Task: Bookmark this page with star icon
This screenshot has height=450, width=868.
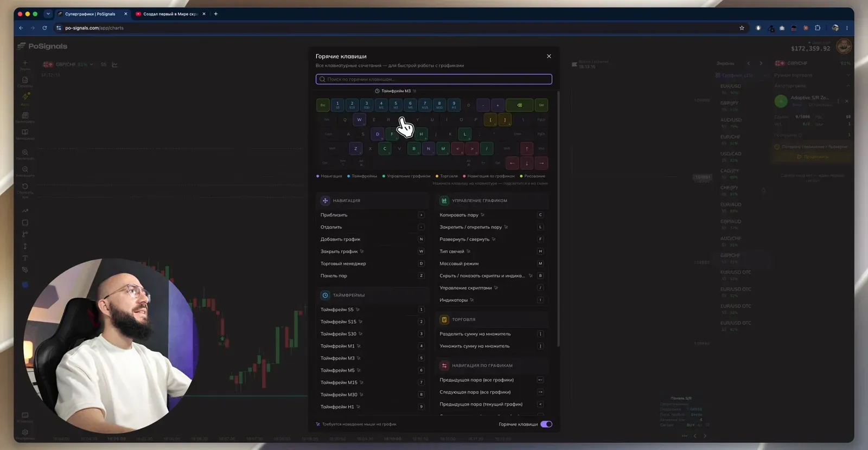Action: tap(742, 28)
